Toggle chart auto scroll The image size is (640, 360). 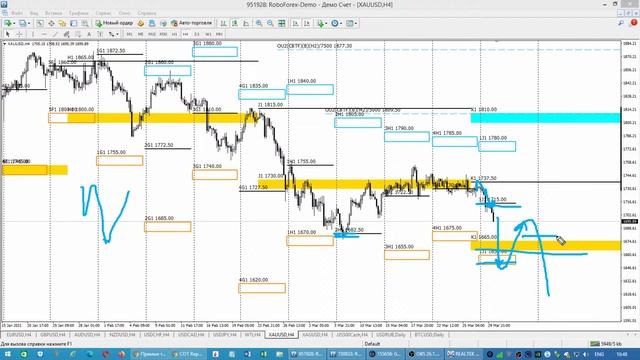(x=296, y=23)
